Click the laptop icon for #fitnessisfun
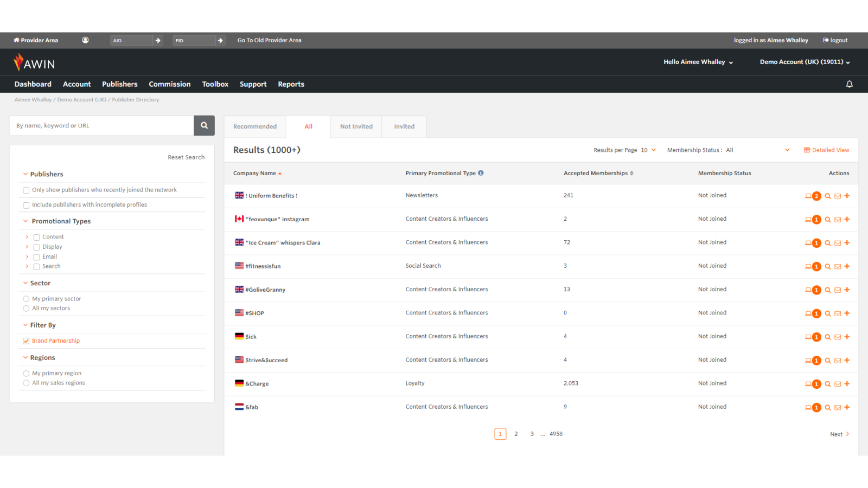Image resolution: width=868 pixels, height=488 pixels. click(x=808, y=267)
